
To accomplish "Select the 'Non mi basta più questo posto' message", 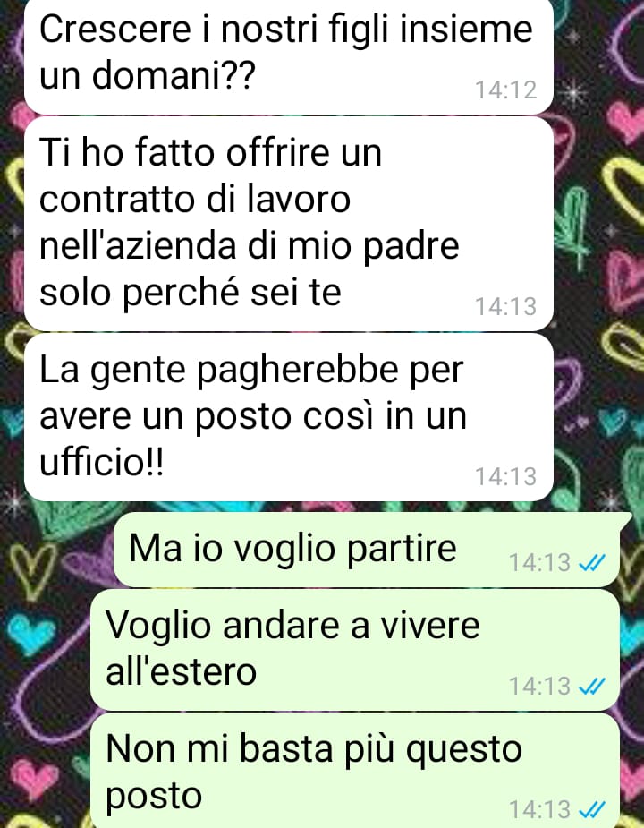I will click(x=355, y=771).
